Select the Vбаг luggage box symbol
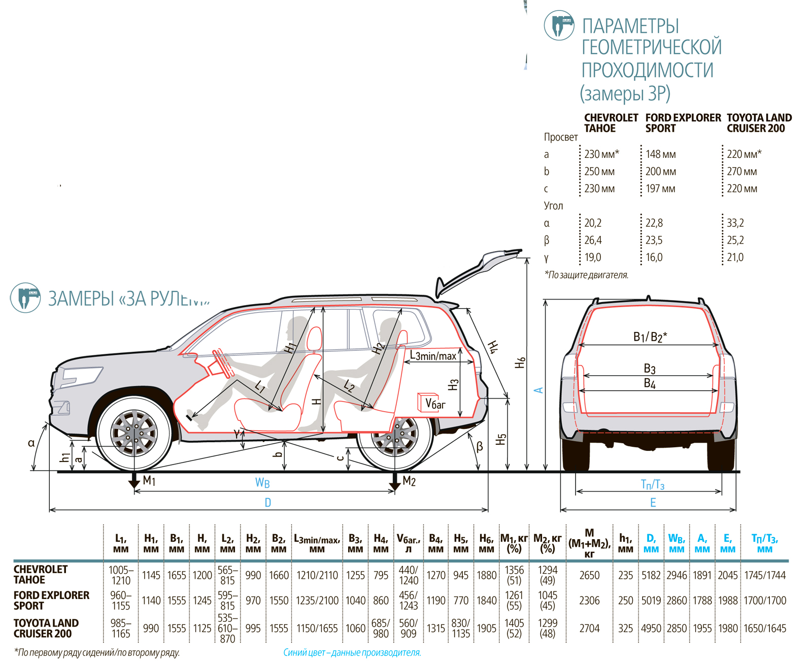Image resolution: width=812 pixels, height=661 pixels. click(428, 402)
